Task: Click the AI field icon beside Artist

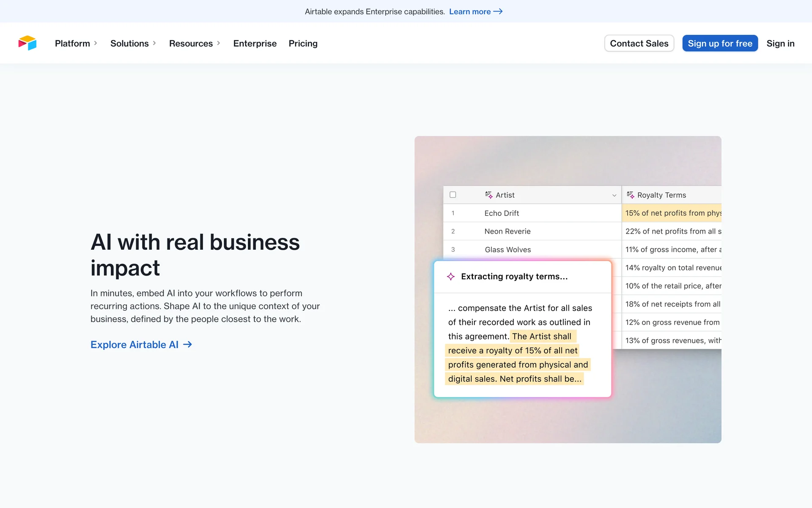Action: (x=488, y=195)
